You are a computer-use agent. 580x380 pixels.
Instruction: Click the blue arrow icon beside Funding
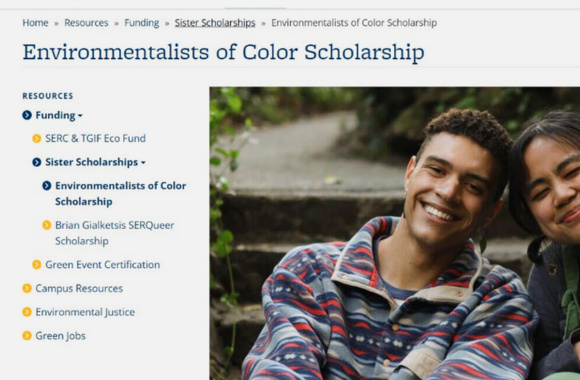(x=27, y=115)
